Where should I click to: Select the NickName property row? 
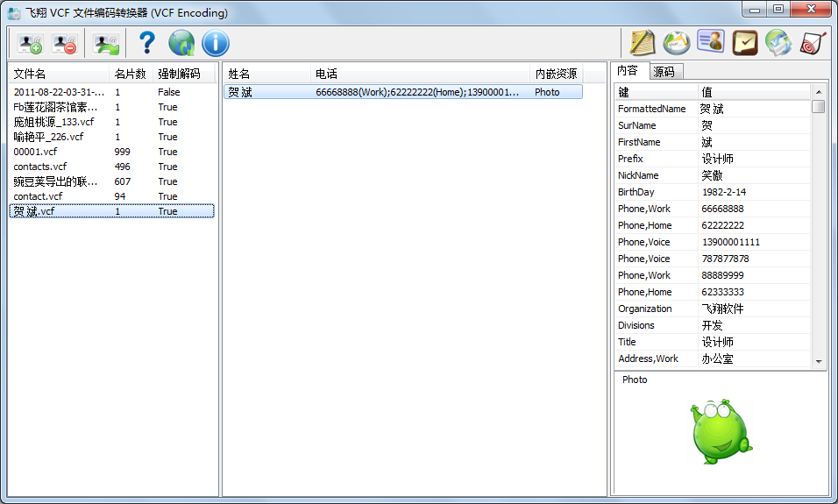pyautogui.click(x=713, y=174)
